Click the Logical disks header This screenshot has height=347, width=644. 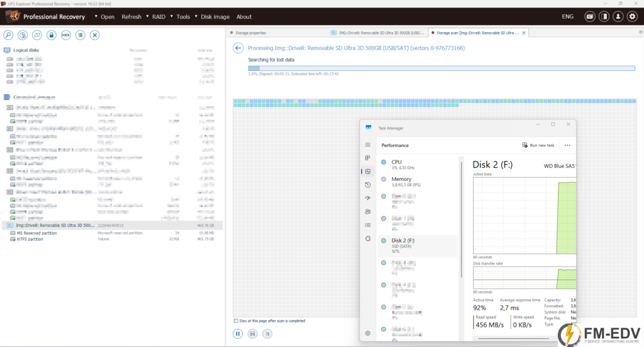(x=26, y=50)
